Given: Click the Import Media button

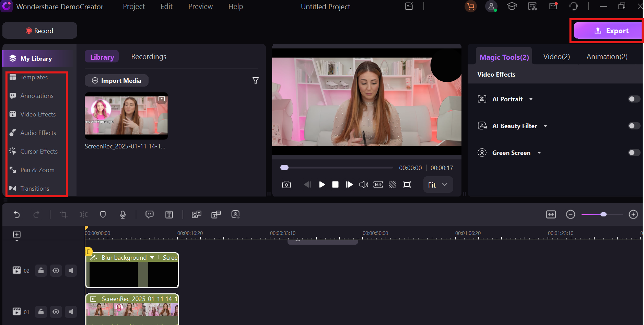Looking at the screenshot, I should (x=116, y=80).
